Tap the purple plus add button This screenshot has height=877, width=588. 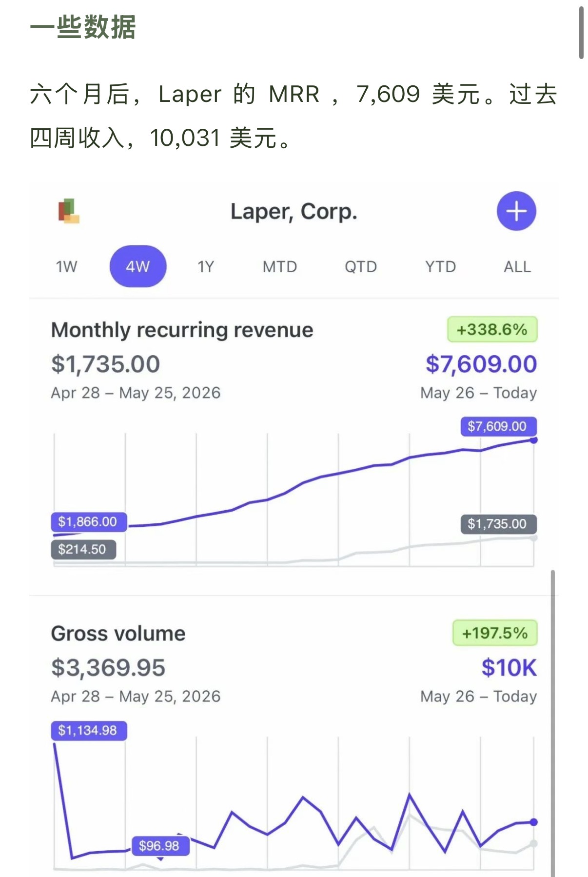(x=516, y=211)
